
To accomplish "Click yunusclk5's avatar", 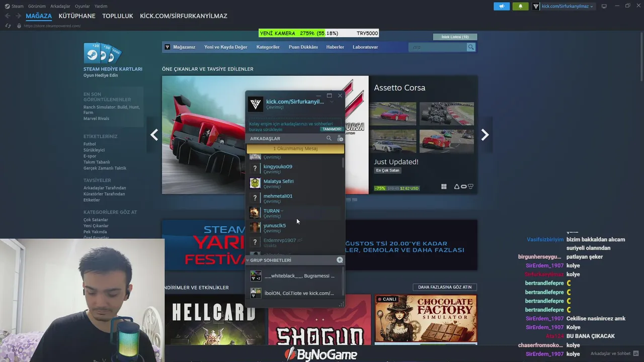I will pos(255,227).
